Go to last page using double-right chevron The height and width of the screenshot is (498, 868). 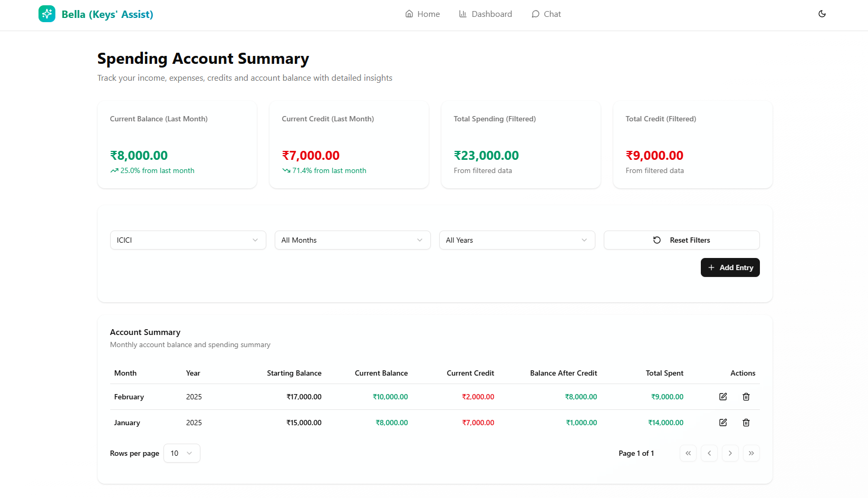click(x=751, y=453)
